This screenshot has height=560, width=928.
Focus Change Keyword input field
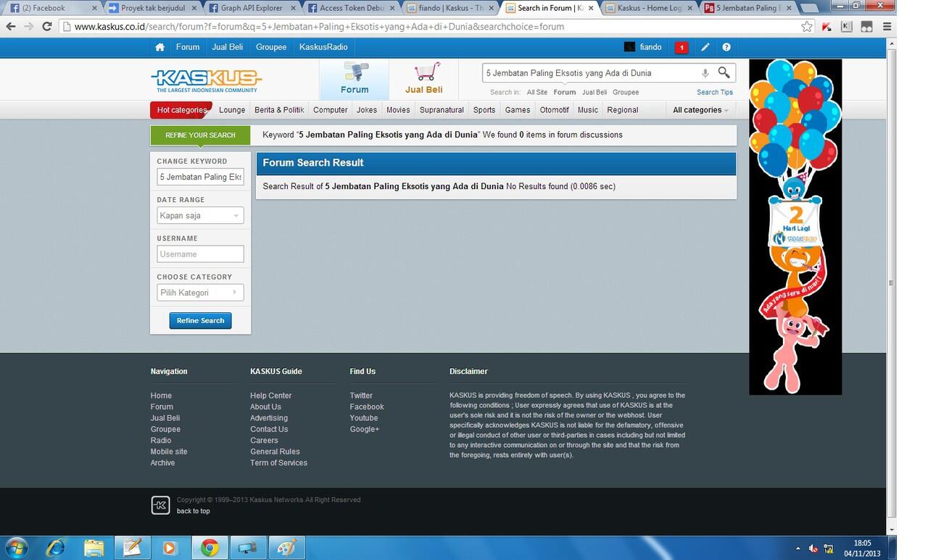tap(200, 177)
